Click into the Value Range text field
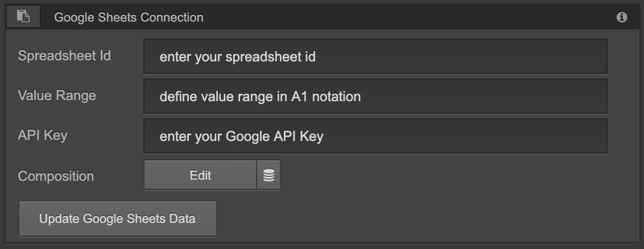644x249 pixels. [x=375, y=97]
